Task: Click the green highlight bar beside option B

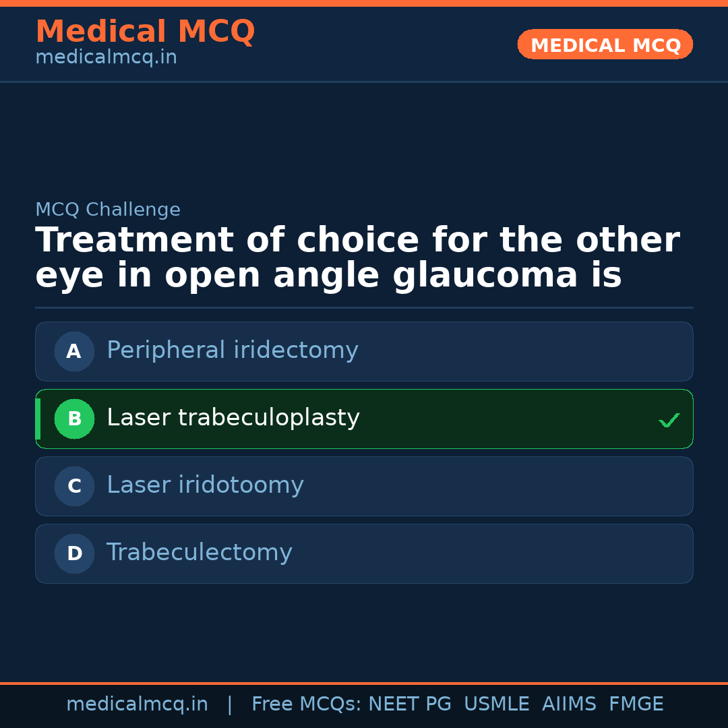Action: [x=38, y=419]
